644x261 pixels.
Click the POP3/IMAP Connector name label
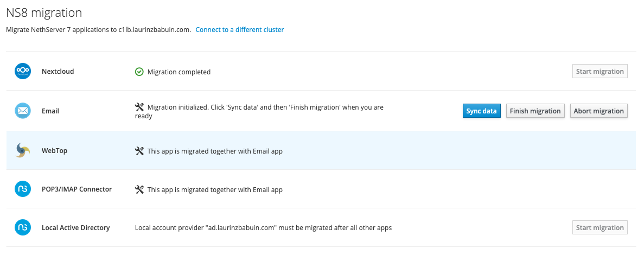[x=77, y=189]
